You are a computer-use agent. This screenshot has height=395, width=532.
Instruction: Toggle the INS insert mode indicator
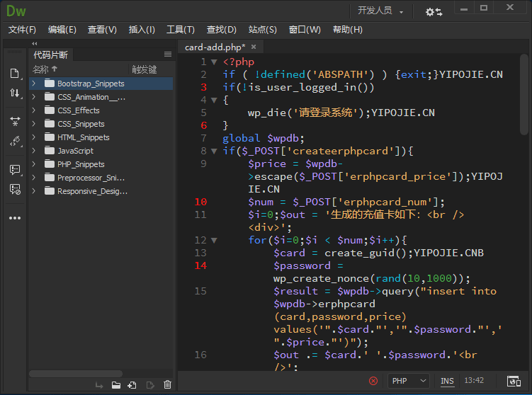(447, 381)
